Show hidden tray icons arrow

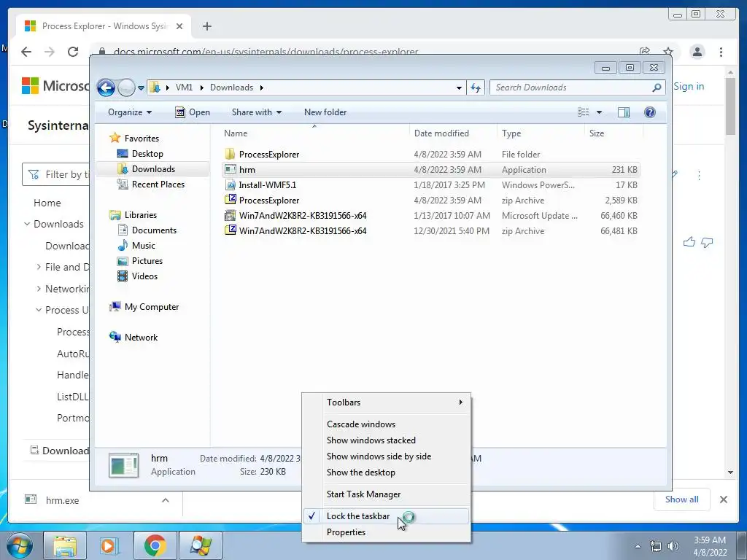click(x=638, y=546)
